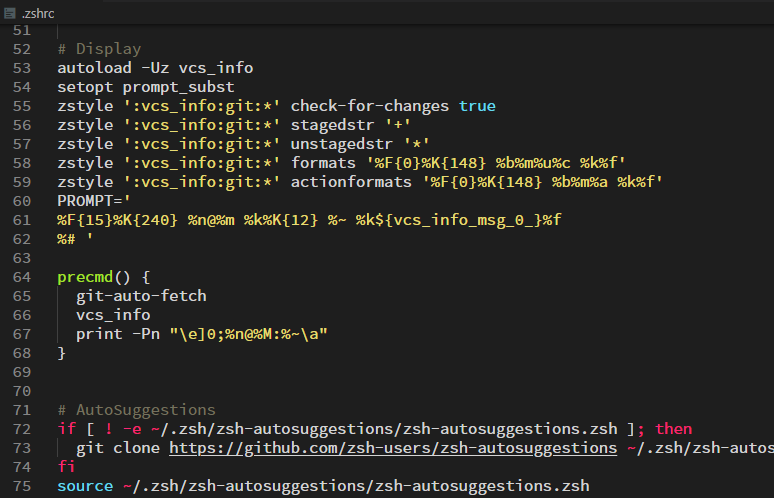Click the 'PROMPT=' assignment text
Viewport: 774px width, 498px height.
point(90,201)
